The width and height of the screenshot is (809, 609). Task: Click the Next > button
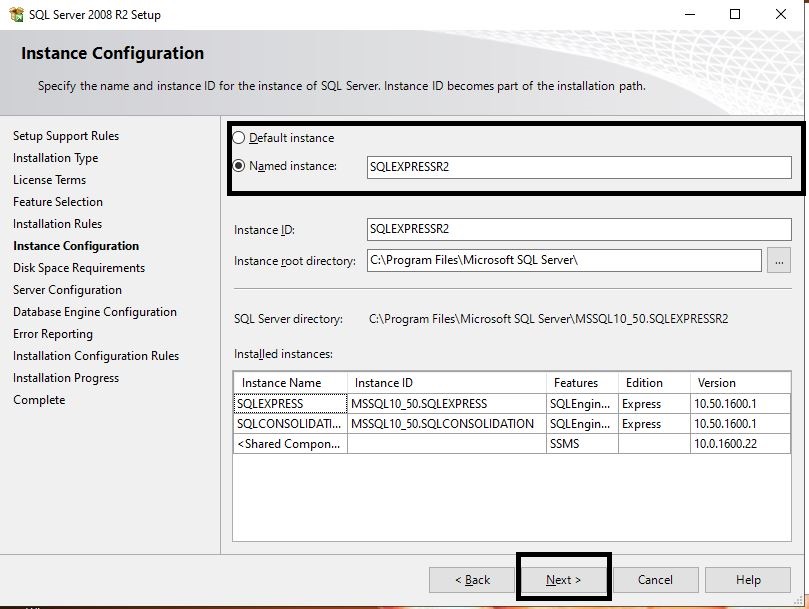pos(563,580)
